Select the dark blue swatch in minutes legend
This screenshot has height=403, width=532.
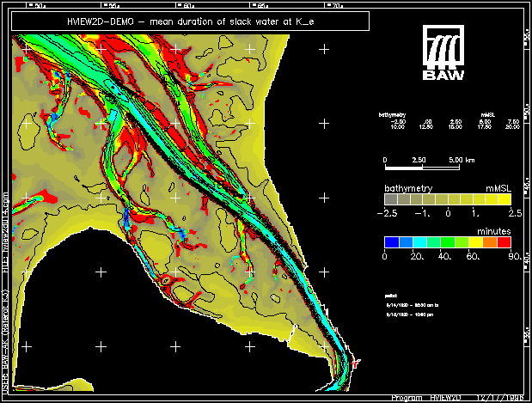coord(392,242)
